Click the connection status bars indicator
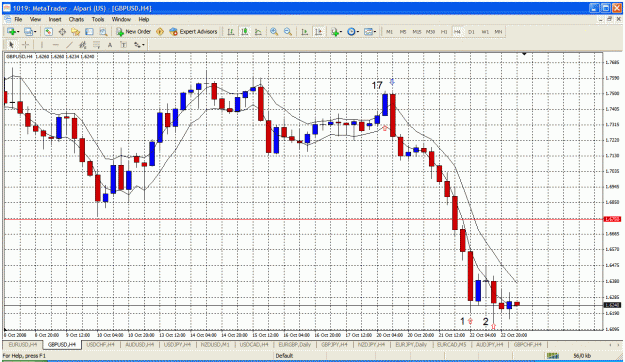Image resolution: width=625 pixels, height=362 pixels. pyautogui.click(x=552, y=355)
